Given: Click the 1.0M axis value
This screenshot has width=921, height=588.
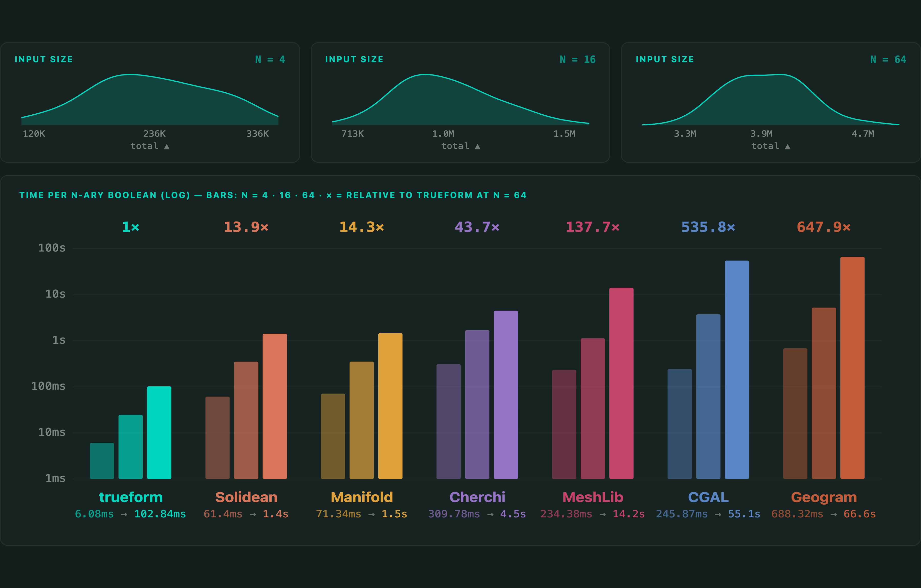Looking at the screenshot, I should coord(443,134).
